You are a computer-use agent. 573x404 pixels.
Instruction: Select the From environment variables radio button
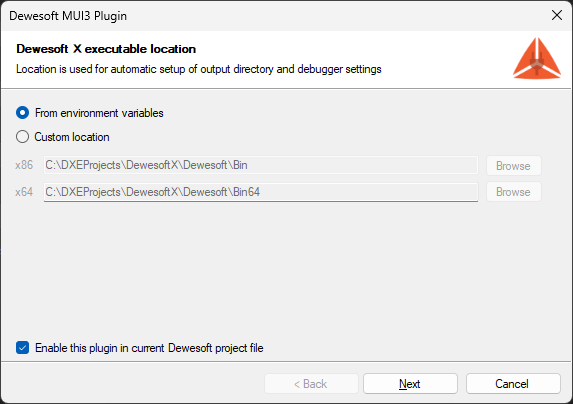click(x=22, y=113)
